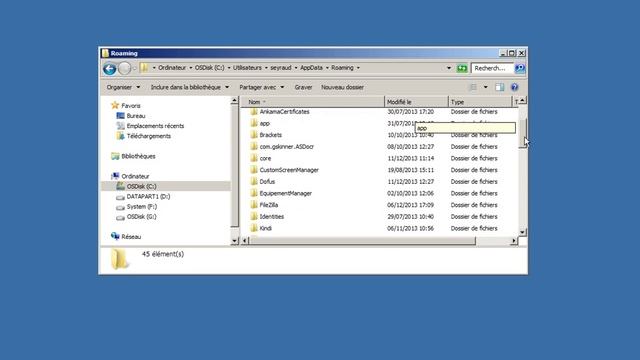
Task: Click the Brackets folder icon
Action: coord(254,135)
